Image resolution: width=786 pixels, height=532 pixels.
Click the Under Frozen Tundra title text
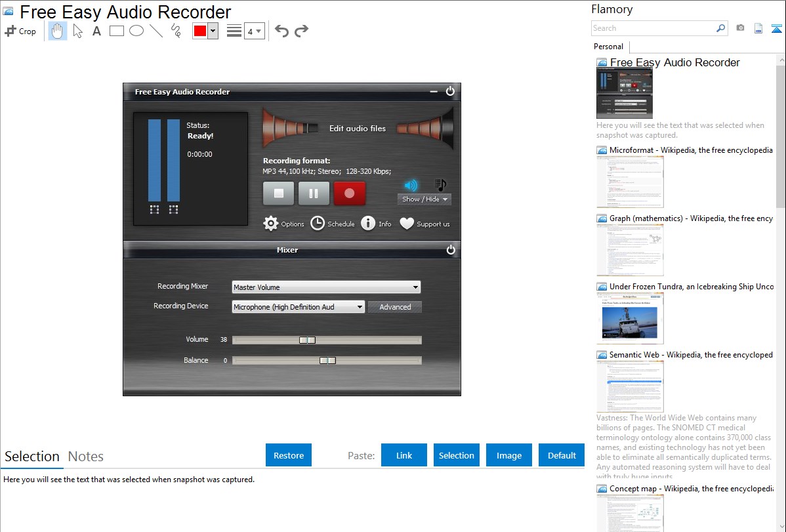point(692,287)
